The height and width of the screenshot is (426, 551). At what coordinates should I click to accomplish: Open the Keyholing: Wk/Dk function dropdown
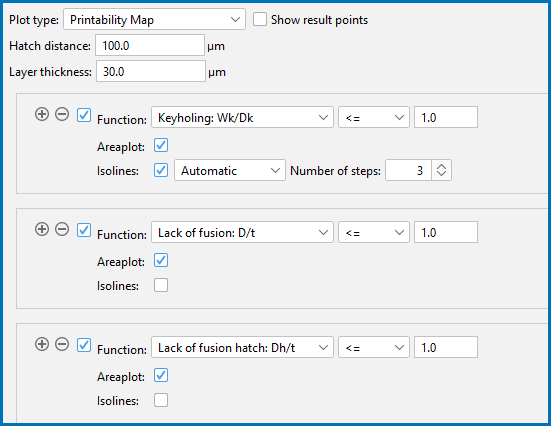pyautogui.click(x=242, y=117)
